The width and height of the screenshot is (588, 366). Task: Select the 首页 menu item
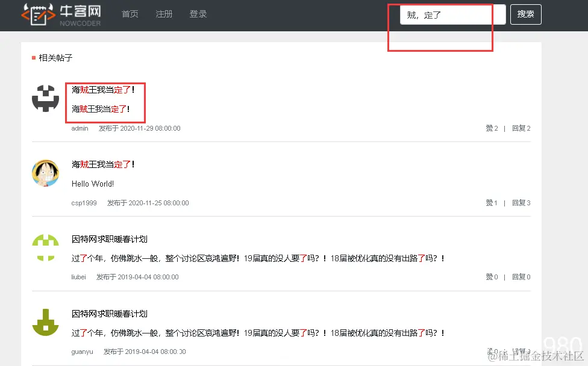tap(130, 14)
